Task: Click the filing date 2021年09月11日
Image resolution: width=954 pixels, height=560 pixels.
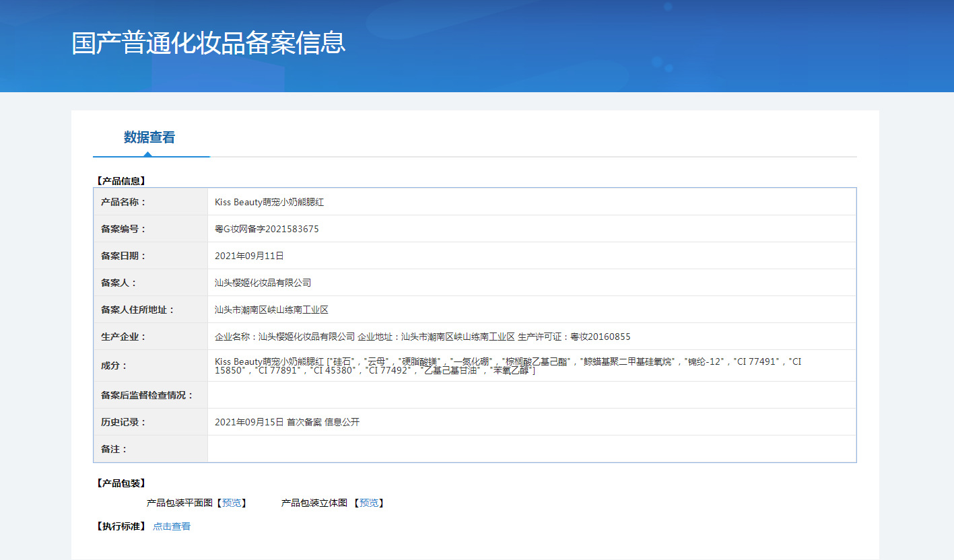Action: [x=249, y=256]
